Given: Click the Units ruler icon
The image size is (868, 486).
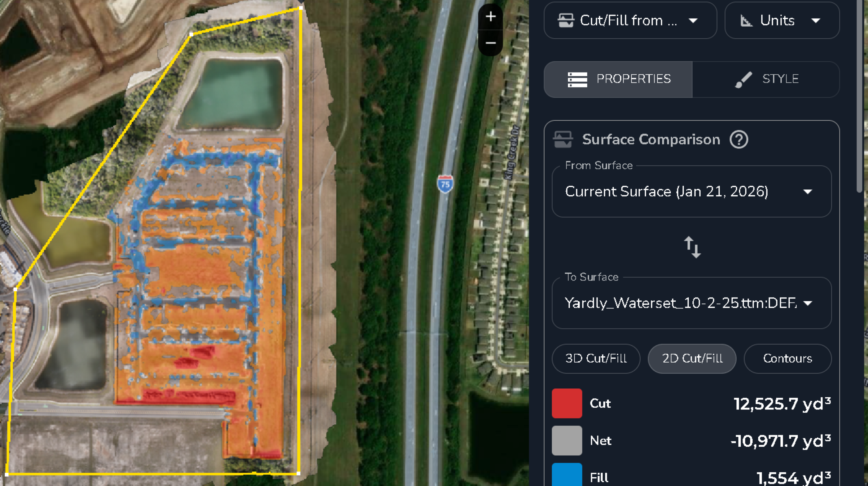Looking at the screenshot, I should tap(746, 20).
